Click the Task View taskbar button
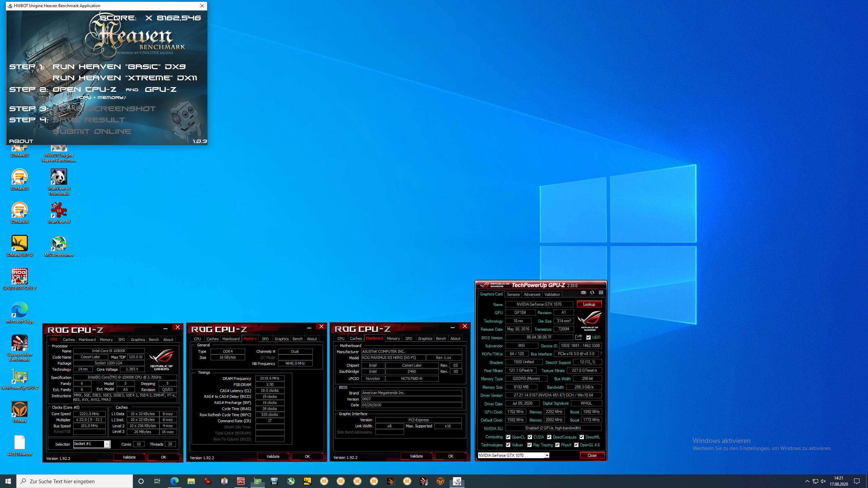The image size is (868, 488). point(157,481)
